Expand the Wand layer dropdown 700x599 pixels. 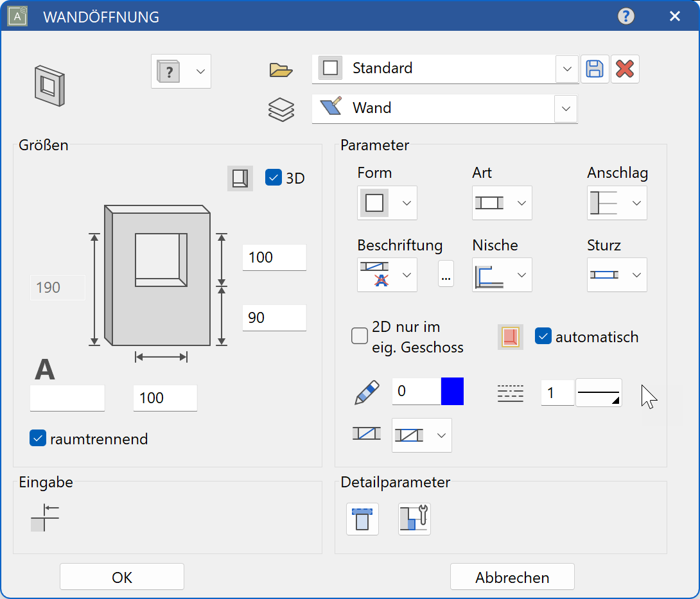point(566,109)
